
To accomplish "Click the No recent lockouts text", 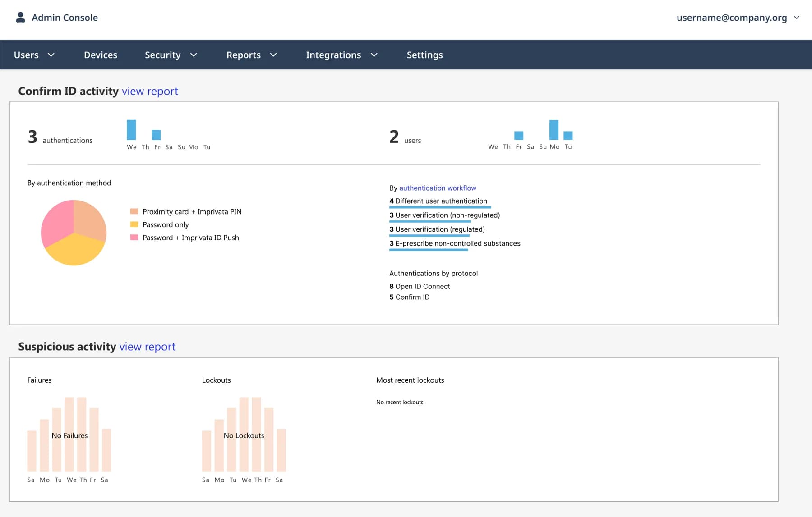I will coord(400,402).
